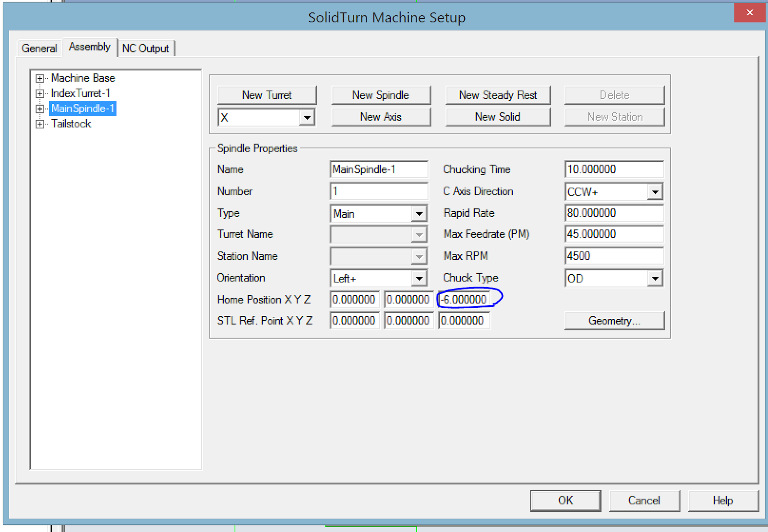The width and height of the screenshot is (768, 532).
Task: Click the Chucking Time field
Action: point(614,169)
